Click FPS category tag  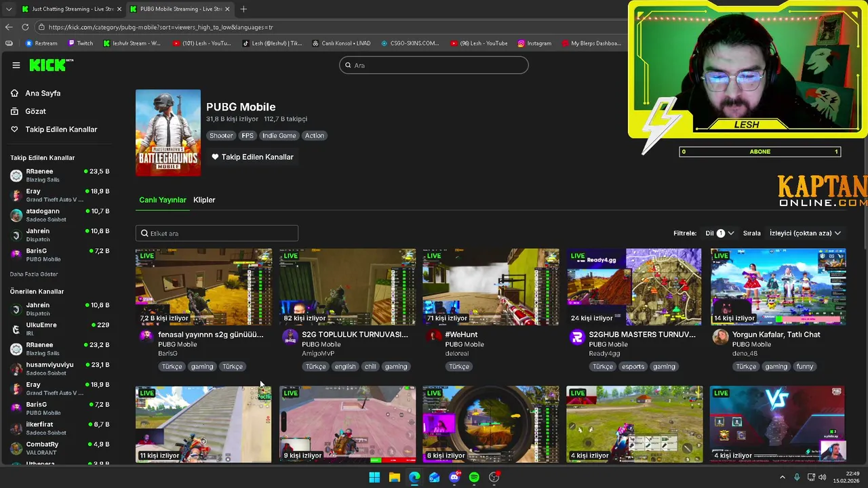(x=248, y=136)
